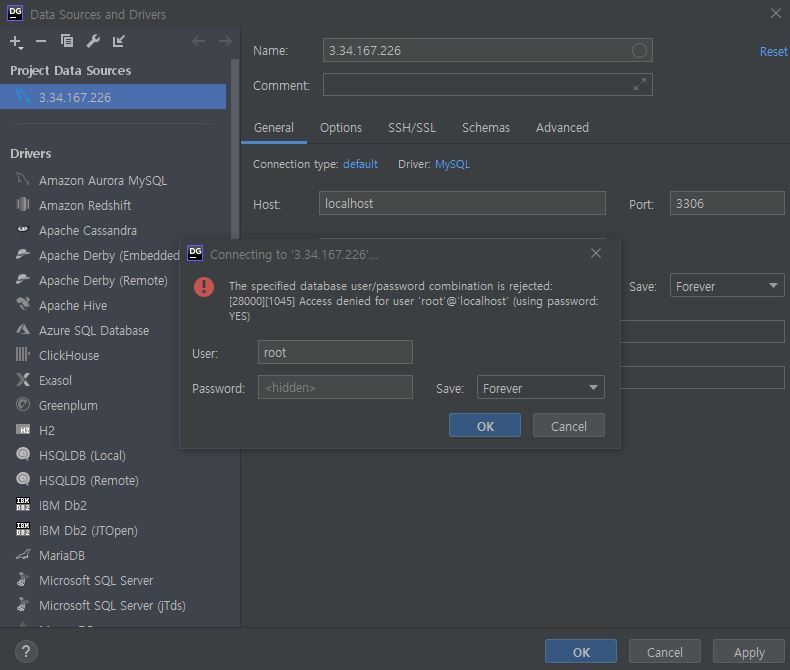Click the red error icon in the dialog

tap(204, 287)
